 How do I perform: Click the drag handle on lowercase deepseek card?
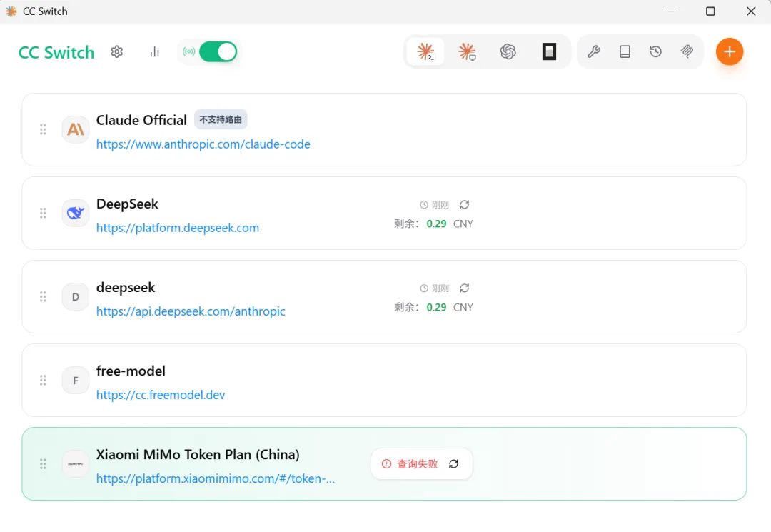click(43, 296)
